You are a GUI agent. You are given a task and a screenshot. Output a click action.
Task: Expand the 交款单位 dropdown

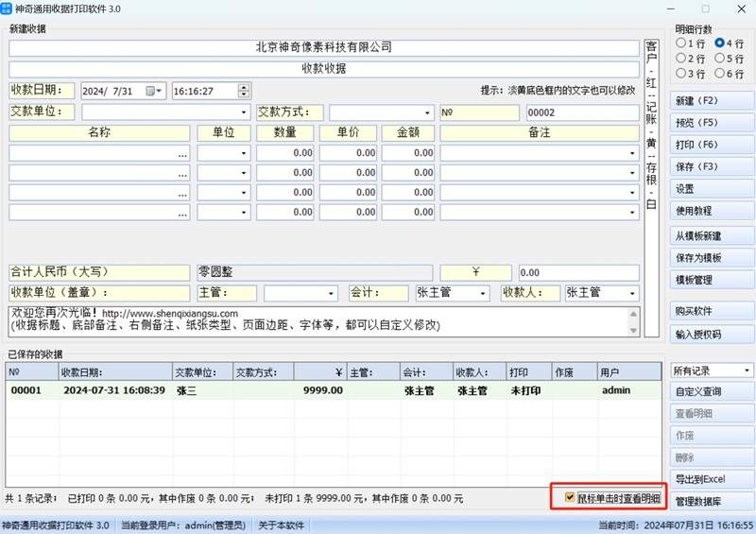[x=244, y=112]
